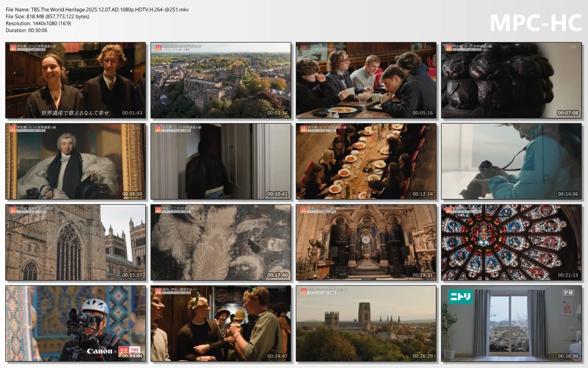Open the students eating thumbnail at 00:05:16
The width and height of the screenshot is (588, 368).
click(366, 80)
